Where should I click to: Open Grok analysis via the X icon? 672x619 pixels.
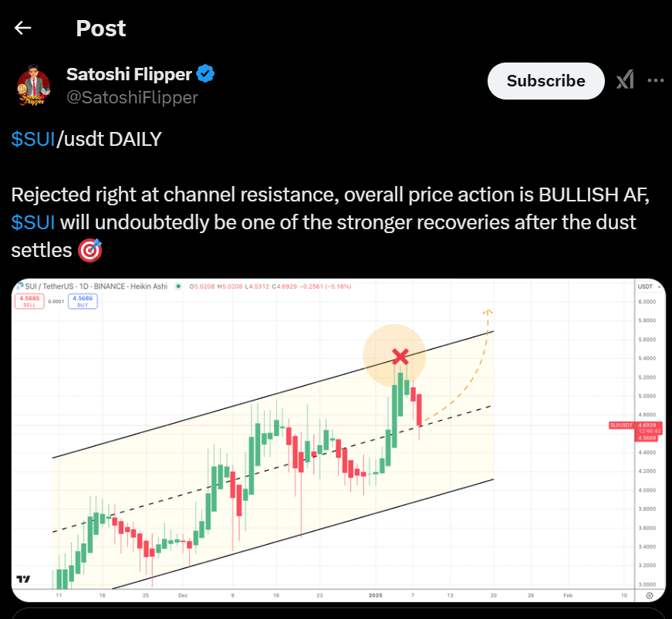coord(625,80)
